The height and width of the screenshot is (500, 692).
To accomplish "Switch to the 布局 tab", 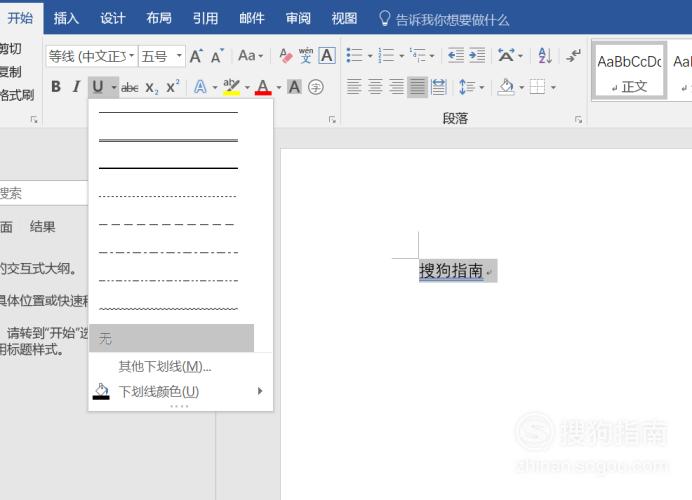I will (159, 18).
